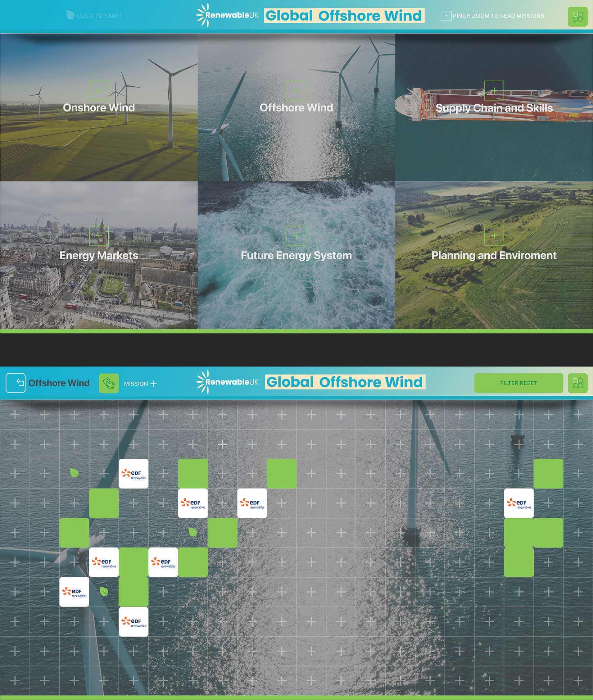This screenshot has height=700, width=593.
Task: Expand the Future Energy System plus box
Action: point(296,236)
